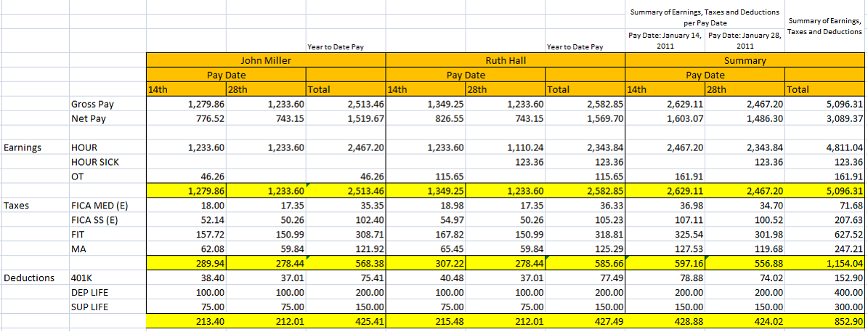Select the MA total 247.21

(824, 249)
